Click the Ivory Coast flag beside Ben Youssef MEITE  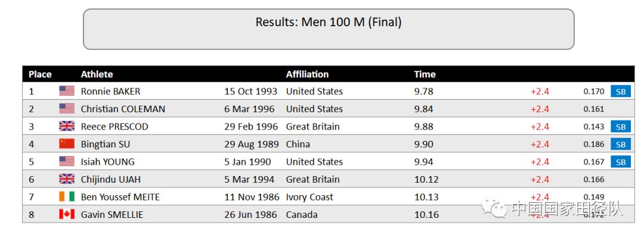[x=67, y=197]
